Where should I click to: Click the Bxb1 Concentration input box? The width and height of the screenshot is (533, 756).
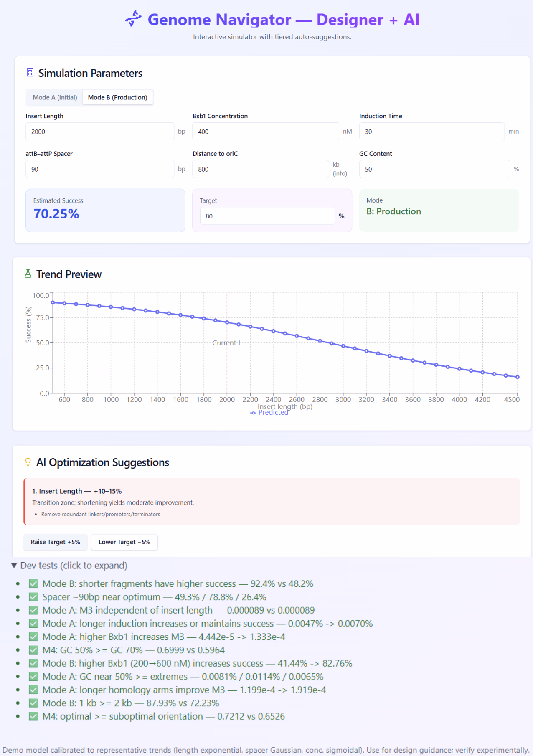(x=265, y=132)
